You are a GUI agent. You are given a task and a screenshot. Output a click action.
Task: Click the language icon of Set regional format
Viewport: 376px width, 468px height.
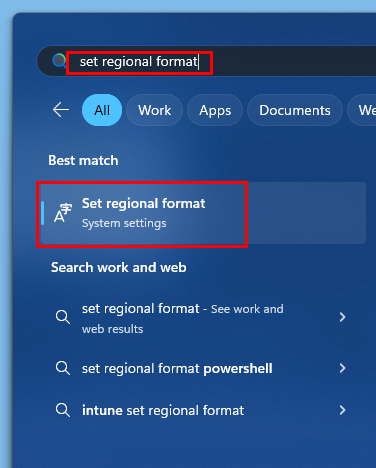coord(63,213)
